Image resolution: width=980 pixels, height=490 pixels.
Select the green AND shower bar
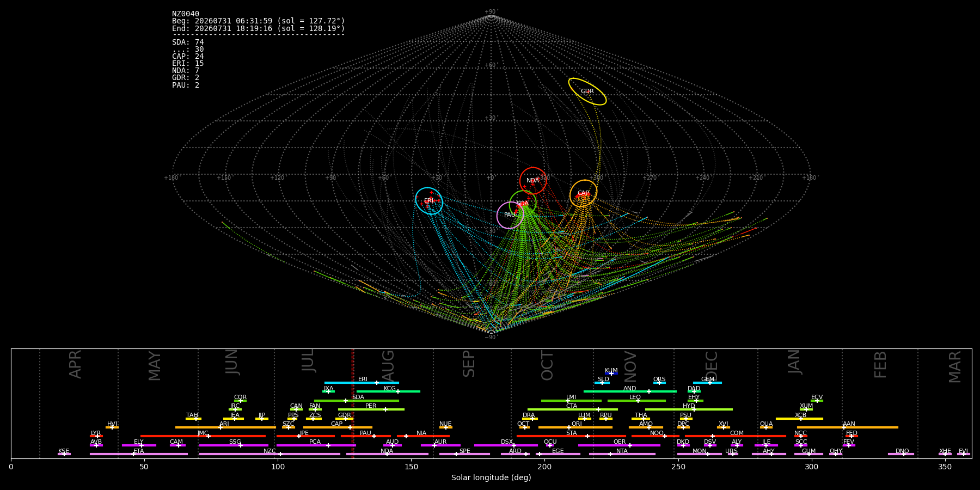(630, 391)
